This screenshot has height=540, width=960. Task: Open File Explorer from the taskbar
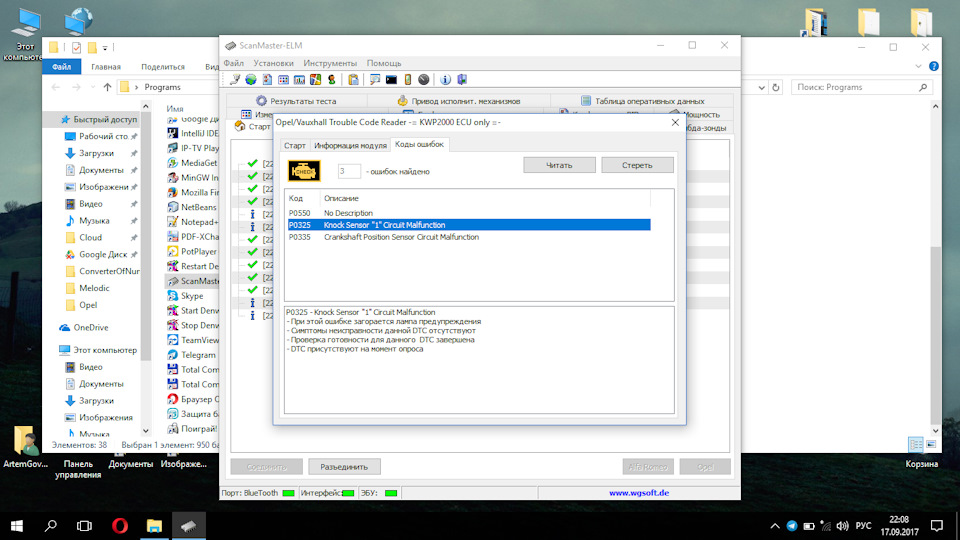coord(154,525)
